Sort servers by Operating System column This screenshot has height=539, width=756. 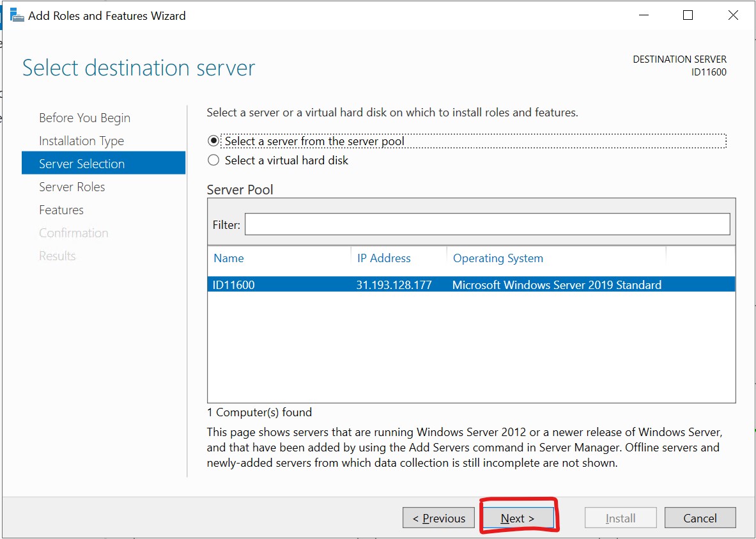498,258
